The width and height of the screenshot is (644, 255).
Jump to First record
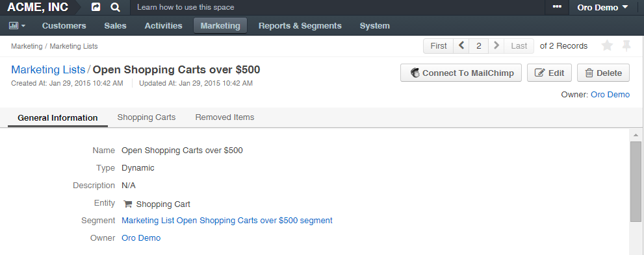point(438,46)
